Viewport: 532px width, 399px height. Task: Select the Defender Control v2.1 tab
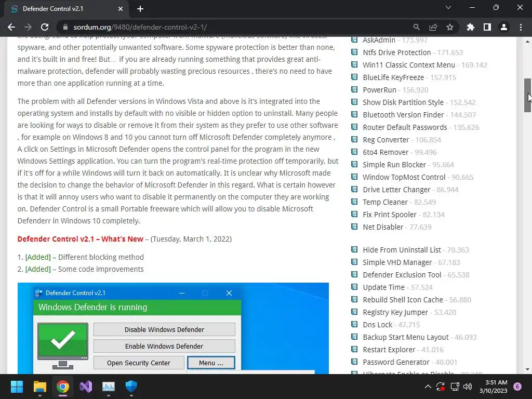(64, 9)
